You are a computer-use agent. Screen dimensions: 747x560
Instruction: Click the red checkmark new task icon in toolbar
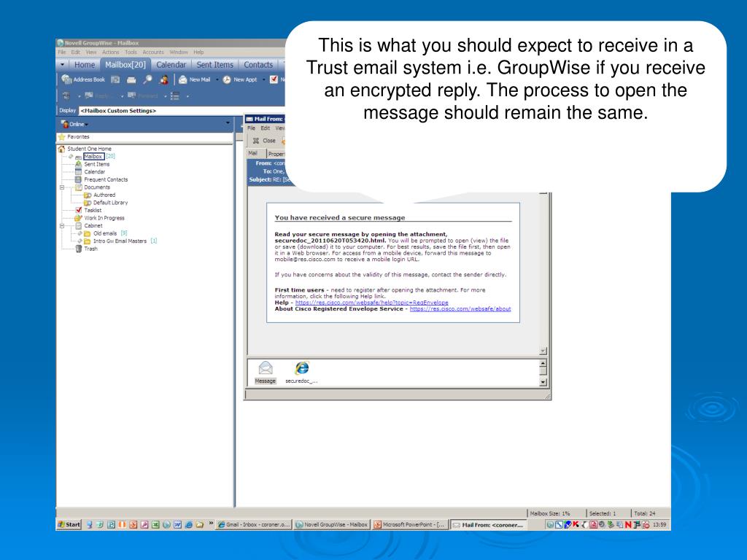274,79
